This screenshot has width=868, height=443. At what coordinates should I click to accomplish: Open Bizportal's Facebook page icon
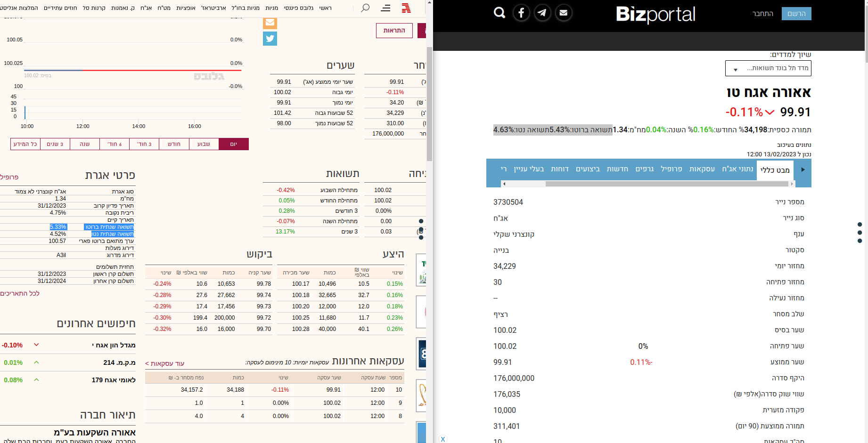coord(521,13)
